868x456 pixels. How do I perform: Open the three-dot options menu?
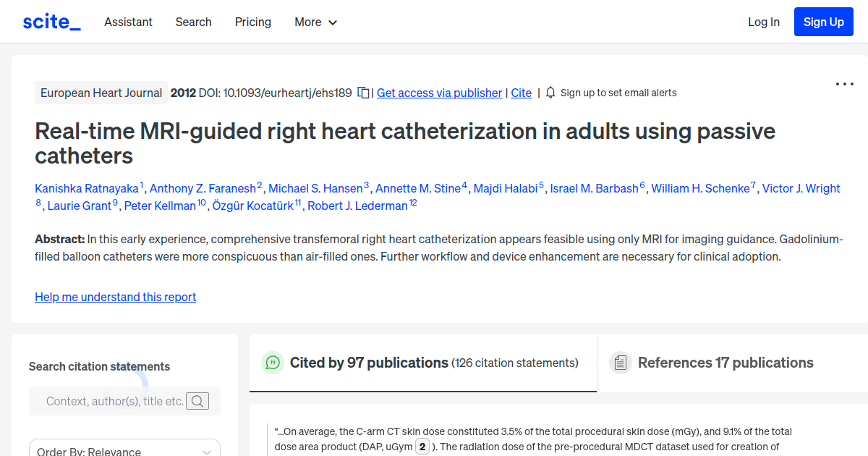[x=844, y=84]
